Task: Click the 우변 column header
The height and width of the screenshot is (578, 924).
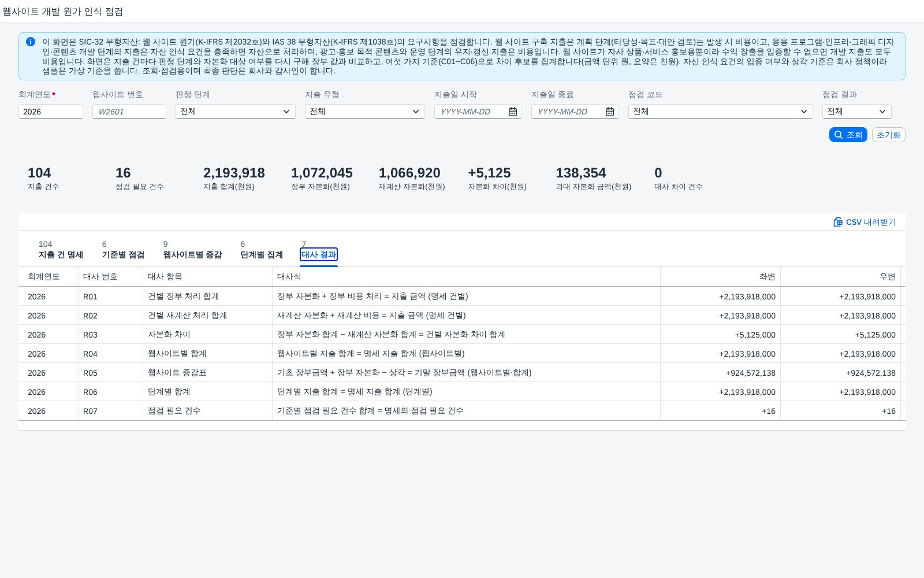Action: pos(841,277)
